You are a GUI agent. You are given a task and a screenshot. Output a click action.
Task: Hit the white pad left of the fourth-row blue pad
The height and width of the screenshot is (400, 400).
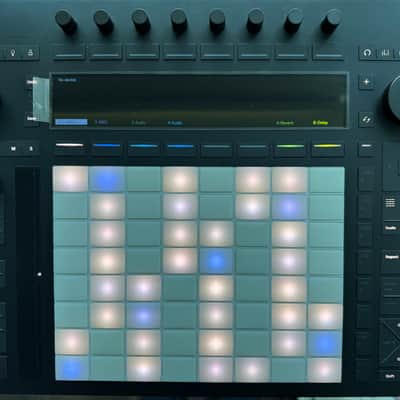[180, 261]
